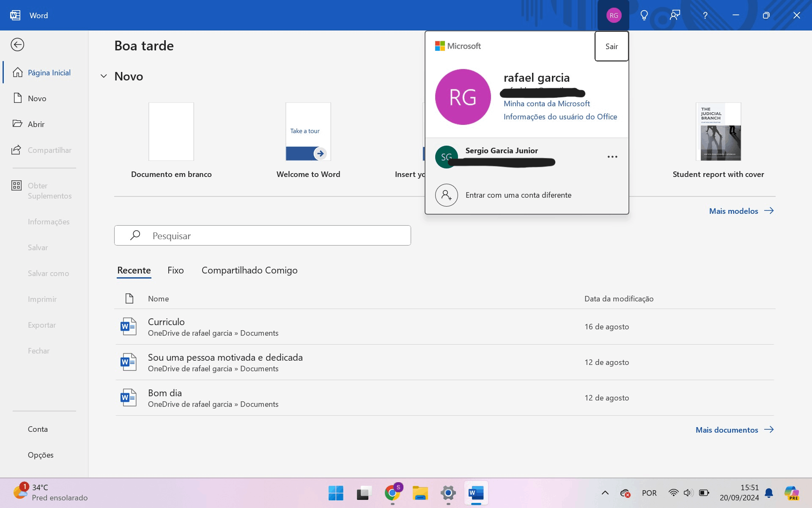Open options for Sergio Garcia Junior account
Screen dimensions: 812x508
612,157
